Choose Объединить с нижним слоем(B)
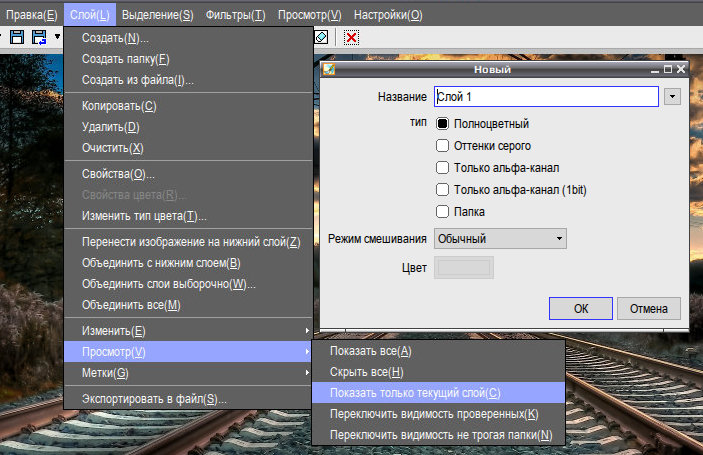 [x=188, y=263]
